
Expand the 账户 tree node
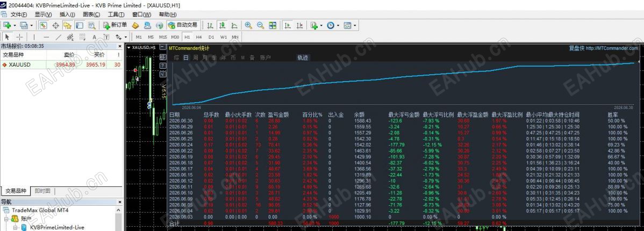point(6,219)
